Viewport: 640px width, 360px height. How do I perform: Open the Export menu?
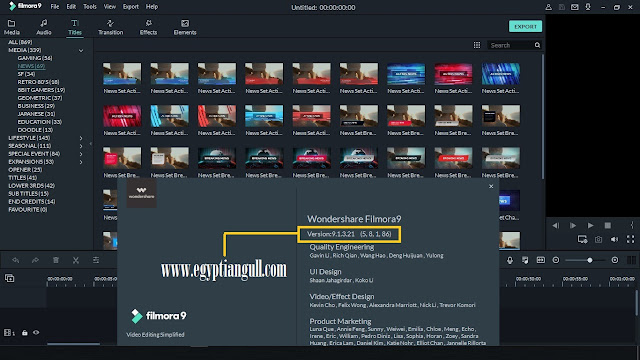pyautogui.click(x=131, y=7)
